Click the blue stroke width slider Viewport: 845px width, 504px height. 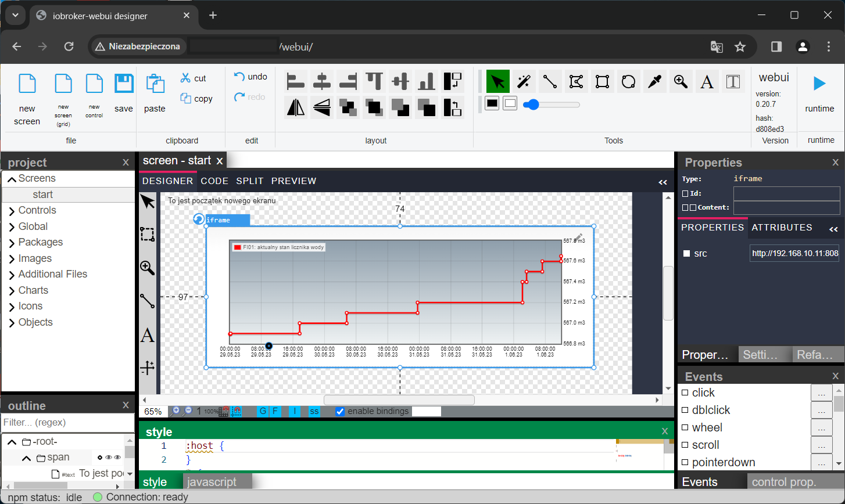tap(551, 105)
